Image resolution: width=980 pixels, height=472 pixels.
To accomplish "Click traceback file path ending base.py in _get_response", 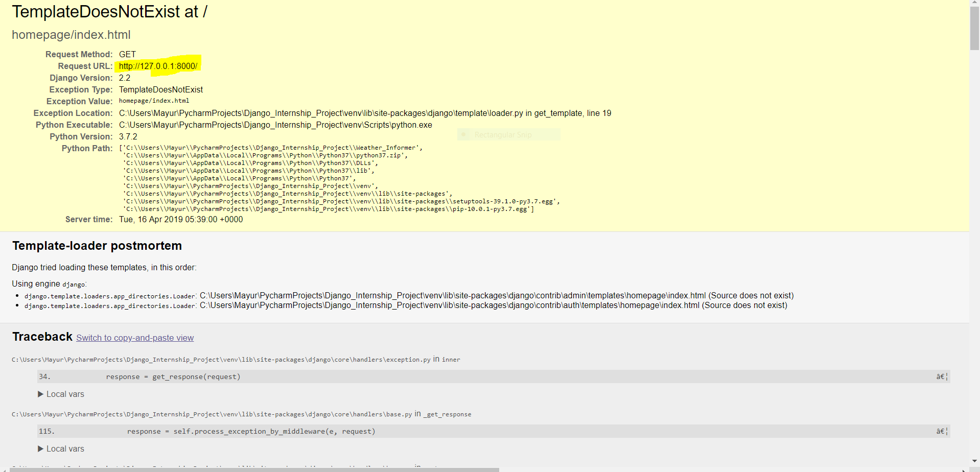I will tap(242, 414).
